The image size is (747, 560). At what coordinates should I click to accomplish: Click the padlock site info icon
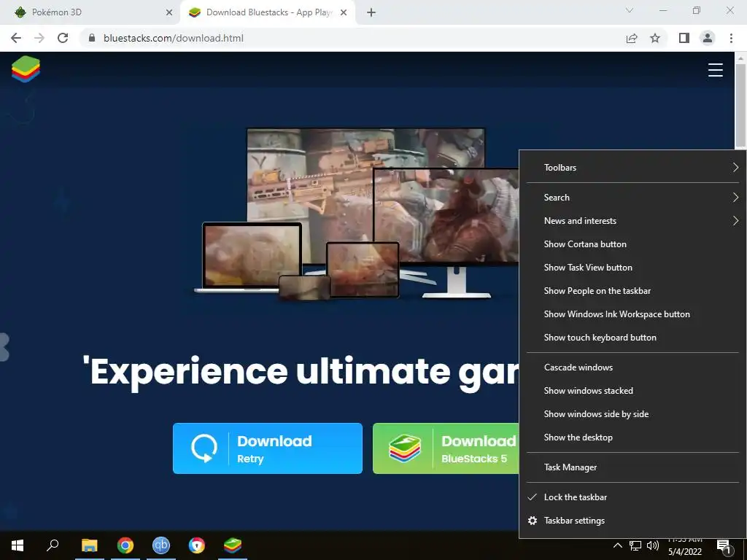pyautogui.click(x=92, y=38)
